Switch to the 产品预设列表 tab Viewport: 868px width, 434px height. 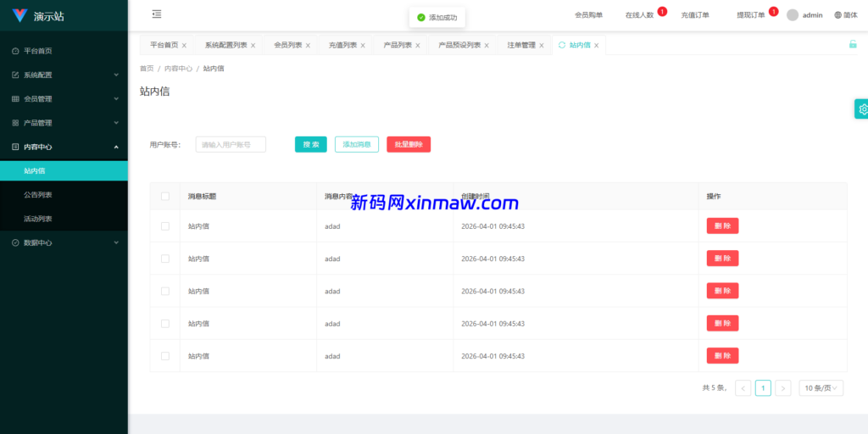(x=459, y=46)
